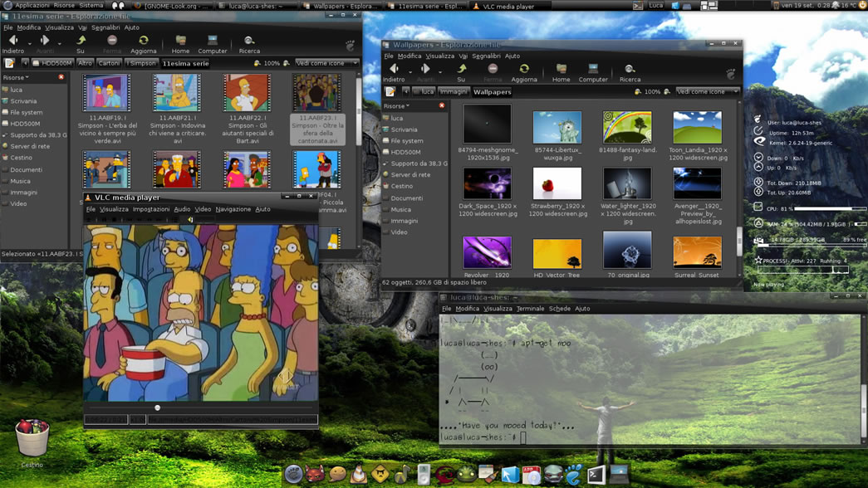Click luca breadcrumb in Wallpapers window
Screen dimensions: 868x488
(x=424, y=92)
